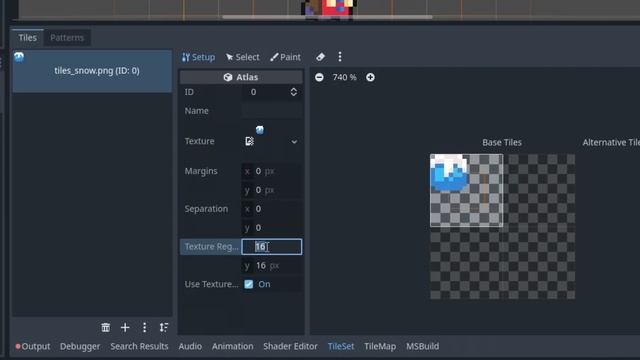Edit Margins x value field
Viewport: 640px width, 360px height.
tap(272, 171)
